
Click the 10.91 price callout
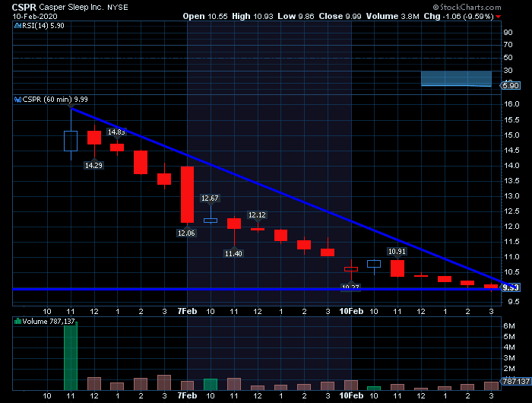397,252
